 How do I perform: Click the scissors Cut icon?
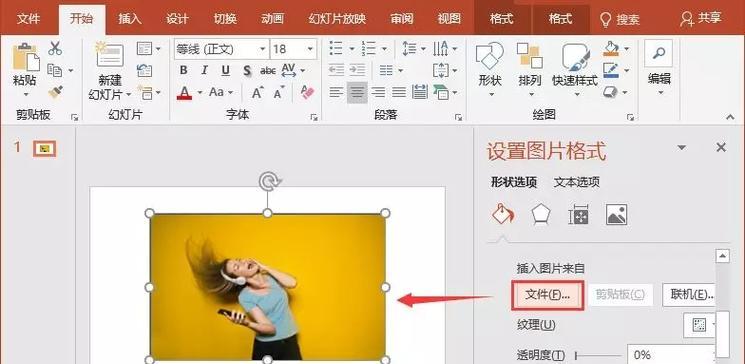[x=55, y=48]
